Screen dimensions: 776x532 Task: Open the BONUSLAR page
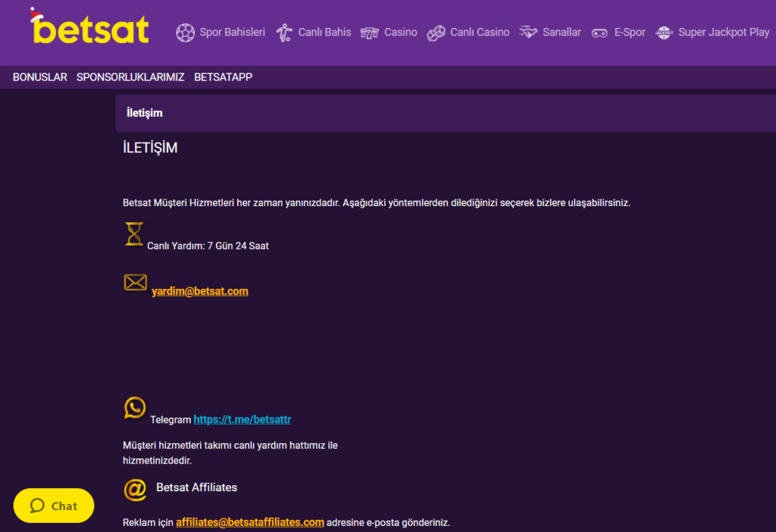40,77
